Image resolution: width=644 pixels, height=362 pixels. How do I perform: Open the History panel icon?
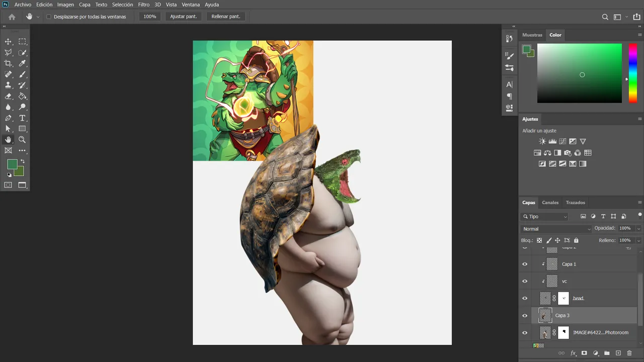pos(509,39)
